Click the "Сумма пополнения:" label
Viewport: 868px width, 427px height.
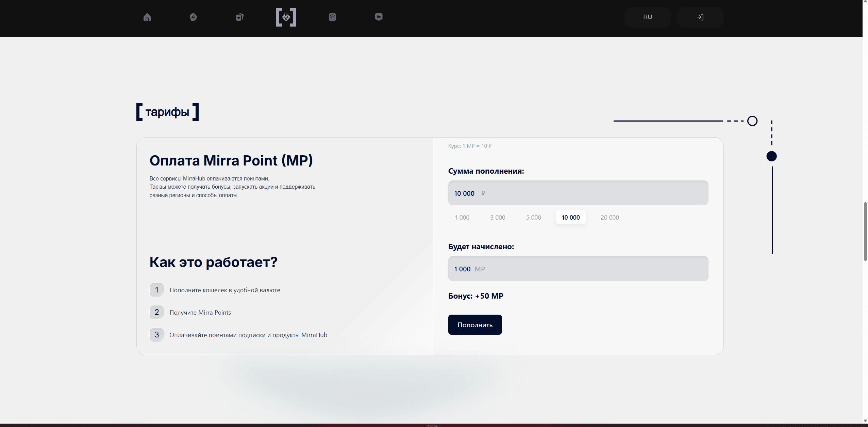click(486, 171)
